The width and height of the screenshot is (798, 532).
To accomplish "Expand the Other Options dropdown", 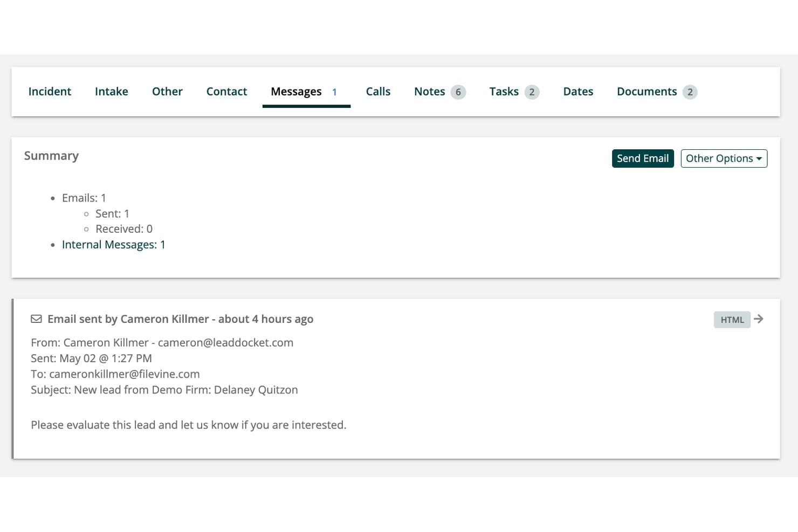I will pyautogui.click(x=724, y=158).
